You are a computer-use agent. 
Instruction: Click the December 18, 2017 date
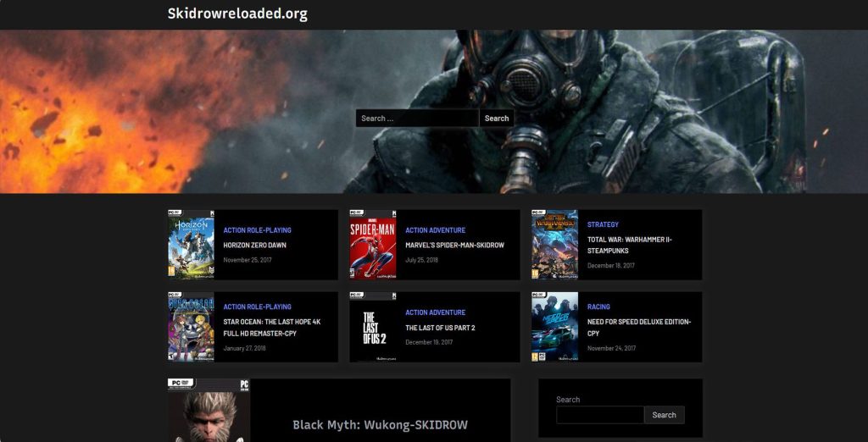(611, 266)
